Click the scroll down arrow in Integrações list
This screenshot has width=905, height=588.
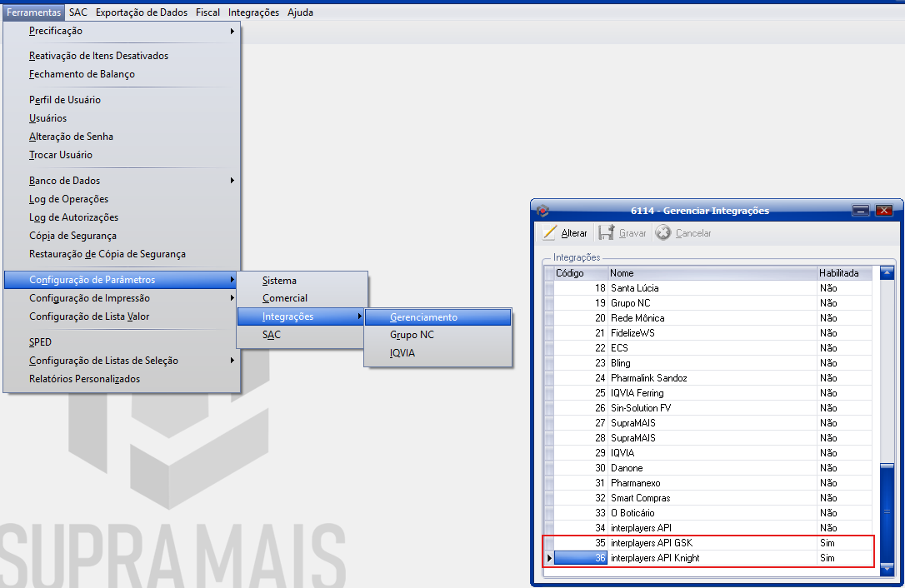click(887, 566)
